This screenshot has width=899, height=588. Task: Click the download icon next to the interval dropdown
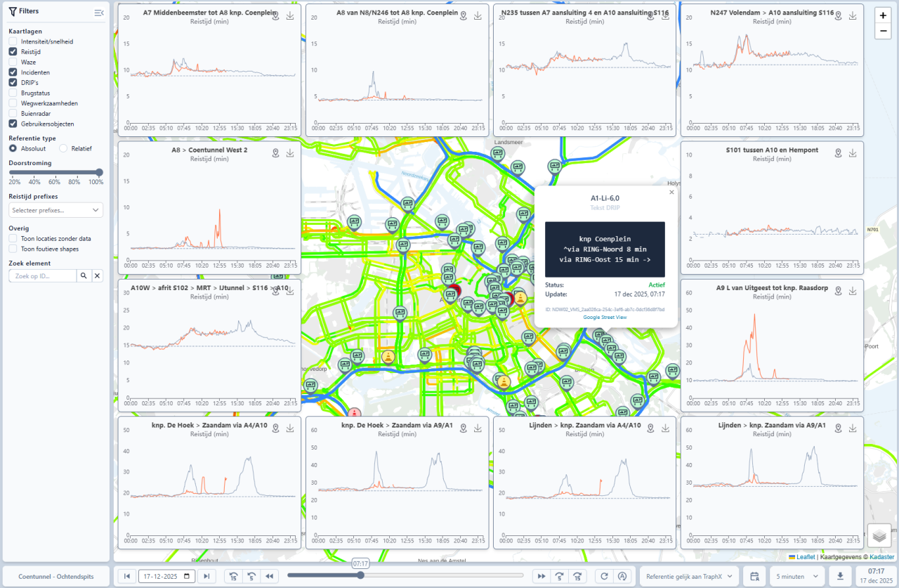[x=840, y=575]
